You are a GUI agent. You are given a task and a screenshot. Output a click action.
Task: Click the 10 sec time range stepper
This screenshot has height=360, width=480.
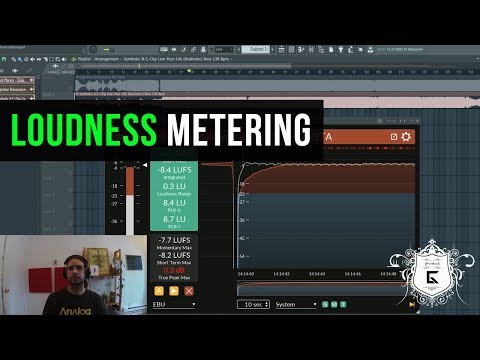pos(253,304)
